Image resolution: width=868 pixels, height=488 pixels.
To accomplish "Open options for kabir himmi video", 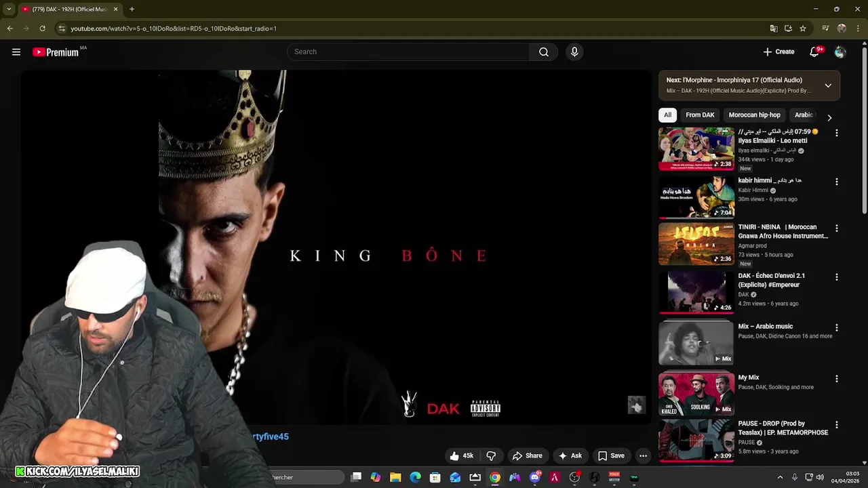I will click(836, 182).
